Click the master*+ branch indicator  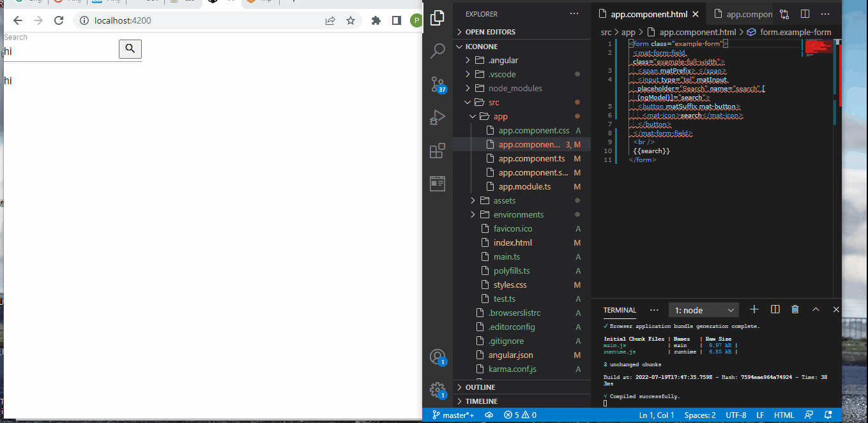click(453, 415)
